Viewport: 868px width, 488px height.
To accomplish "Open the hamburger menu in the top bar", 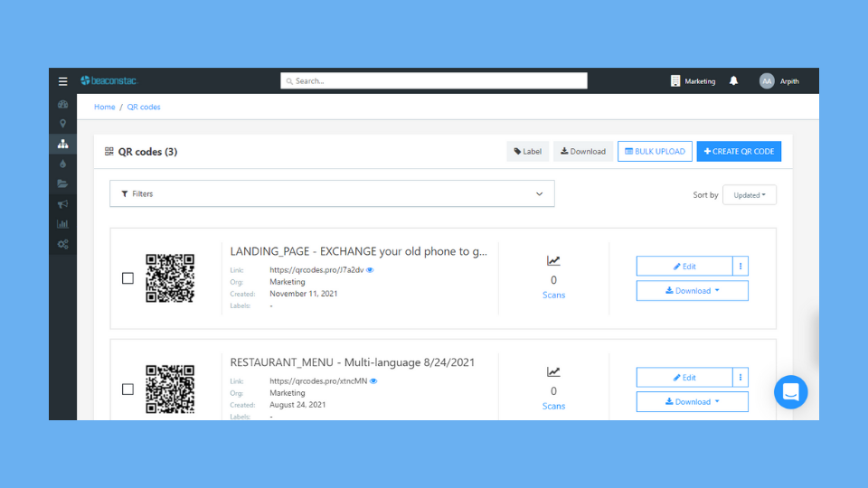I will tap(62, 81).
